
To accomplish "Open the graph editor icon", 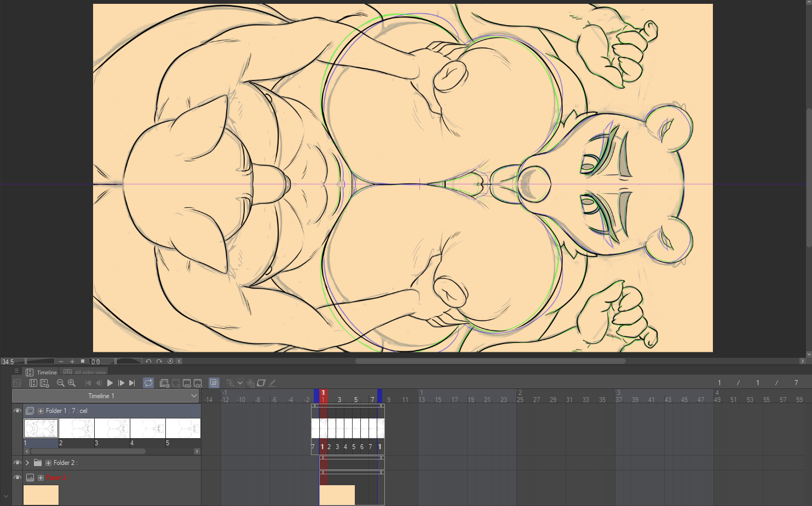I will (x=17, y=383).
